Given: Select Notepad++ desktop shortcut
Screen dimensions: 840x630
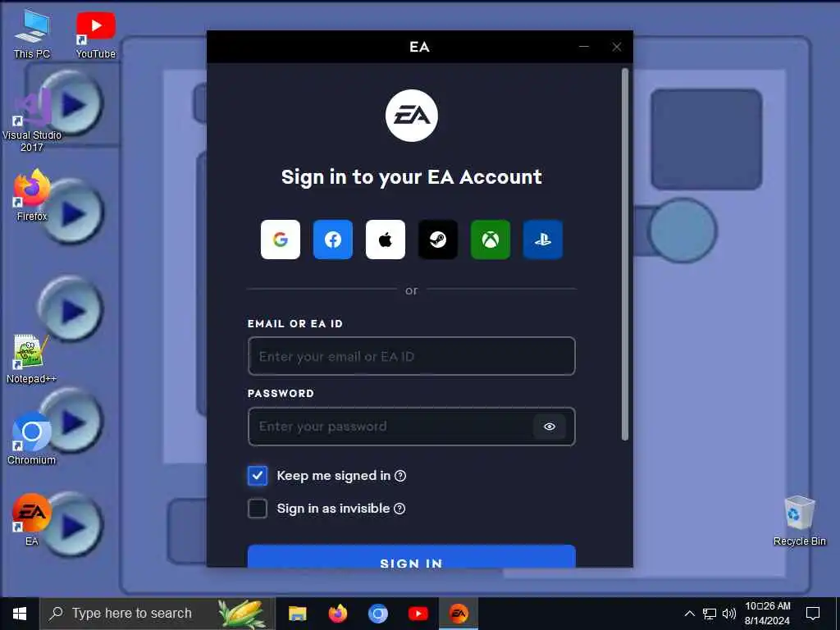Looking at the screenshot, I should pyautogui.click(x=32, y=359).
